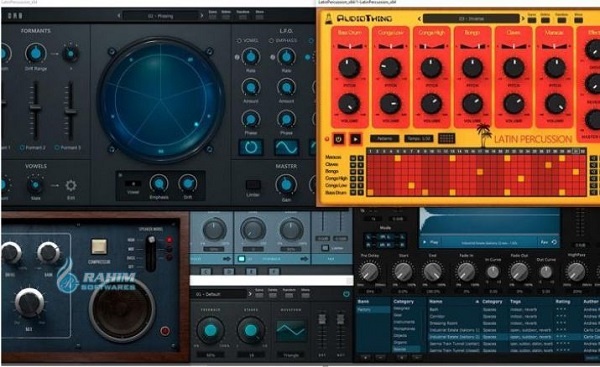Click the active vowel point in the circular pad
The image size is (600, 367).
click(x=196, y=124)
